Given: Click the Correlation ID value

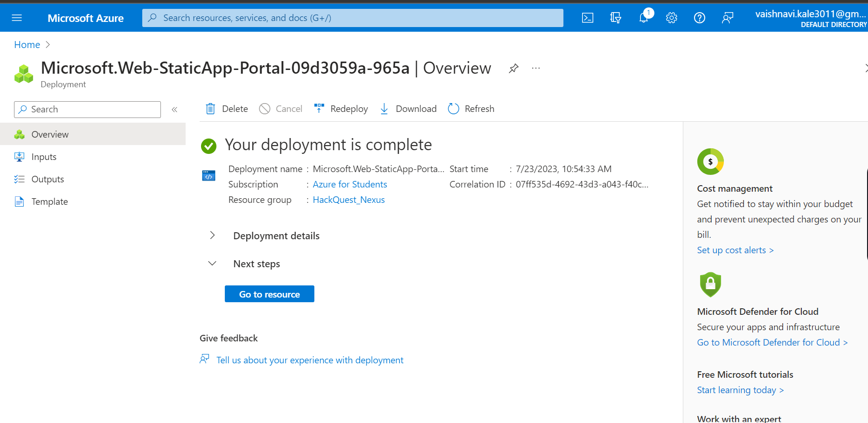Looking at the screenshot, I should 582,184.
